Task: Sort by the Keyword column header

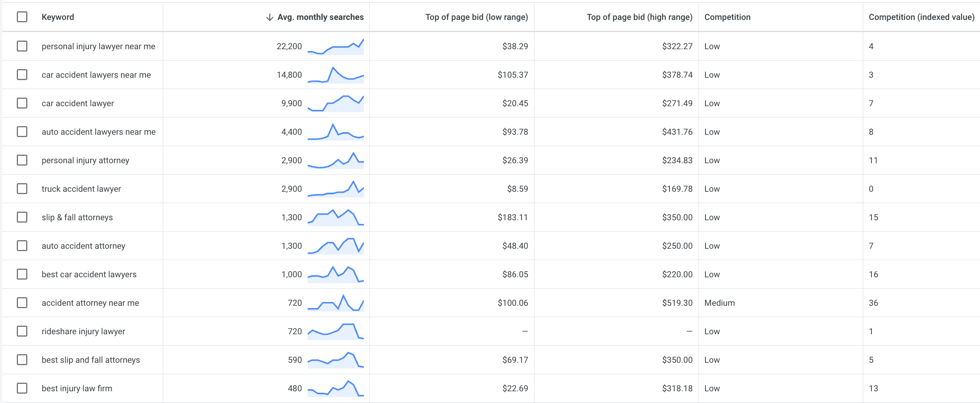Action: (58, 17)
